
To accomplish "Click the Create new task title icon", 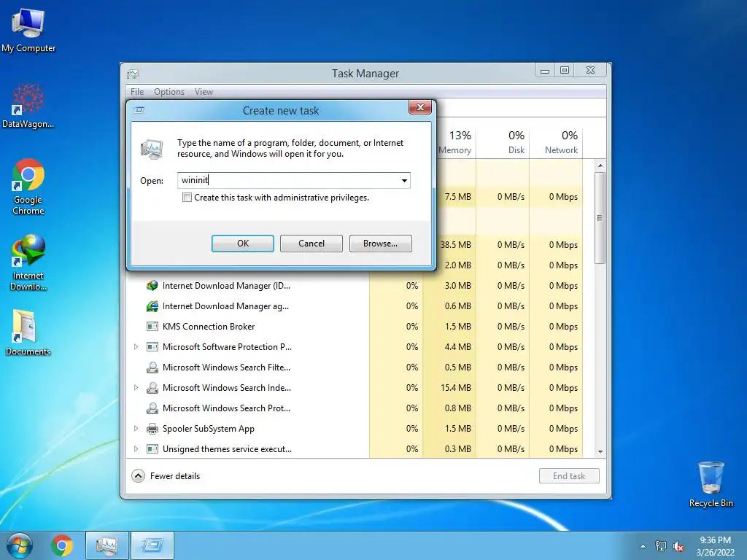I will coord(139,111).
